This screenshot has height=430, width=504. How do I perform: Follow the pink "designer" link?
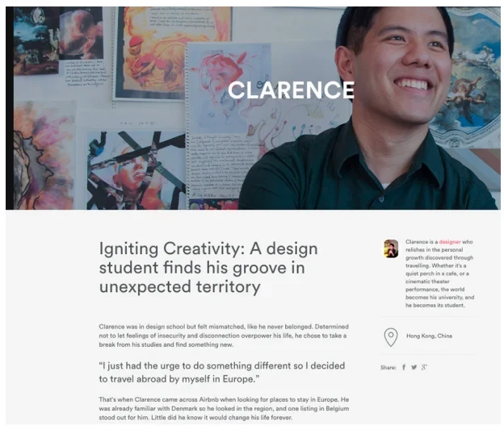click(450, 242)
